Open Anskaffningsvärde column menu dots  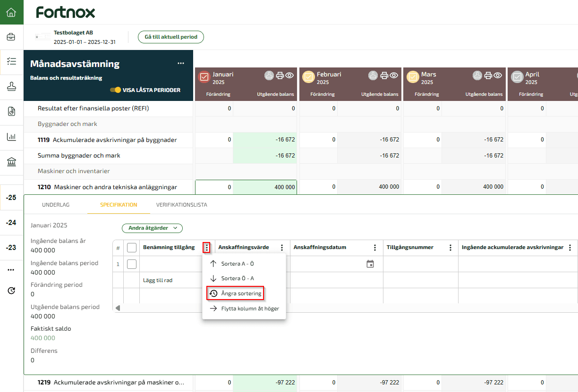(282, 247)
